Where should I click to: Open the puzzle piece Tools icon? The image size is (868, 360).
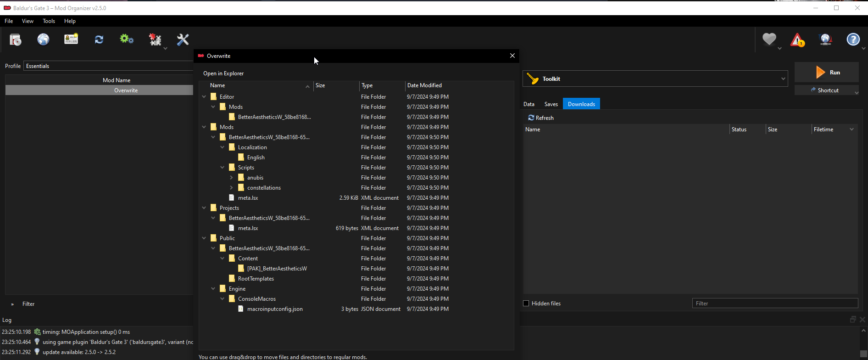coord(155,40)
